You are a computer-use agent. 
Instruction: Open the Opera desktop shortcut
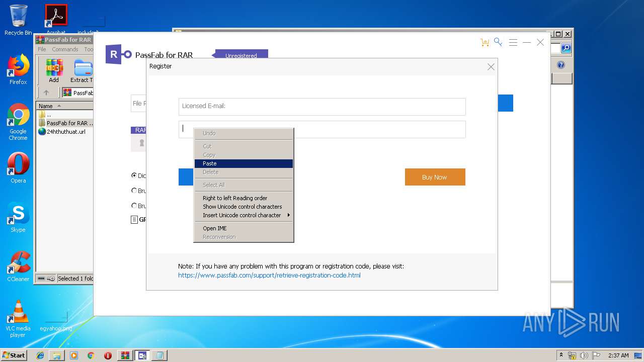tap(18, 168)
